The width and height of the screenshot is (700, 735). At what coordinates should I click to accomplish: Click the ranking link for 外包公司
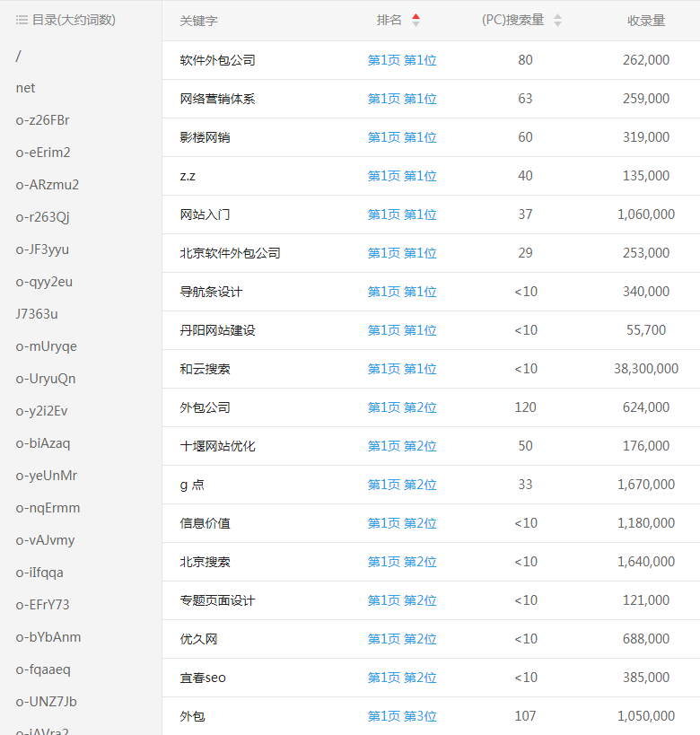click(x=402, y=407)
